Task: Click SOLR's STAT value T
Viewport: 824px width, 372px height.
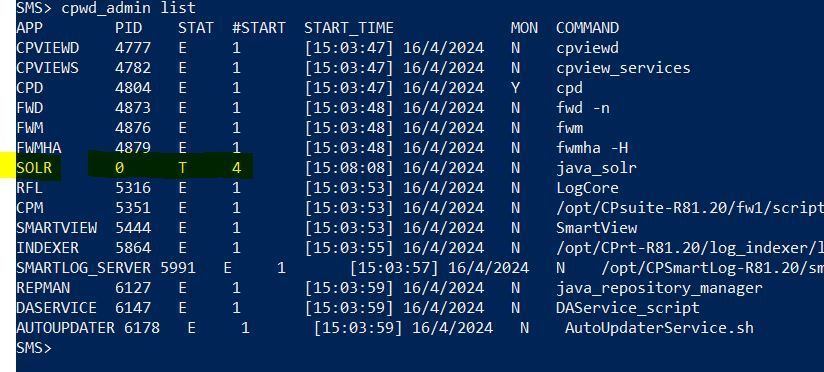Action: coord(182,168)
